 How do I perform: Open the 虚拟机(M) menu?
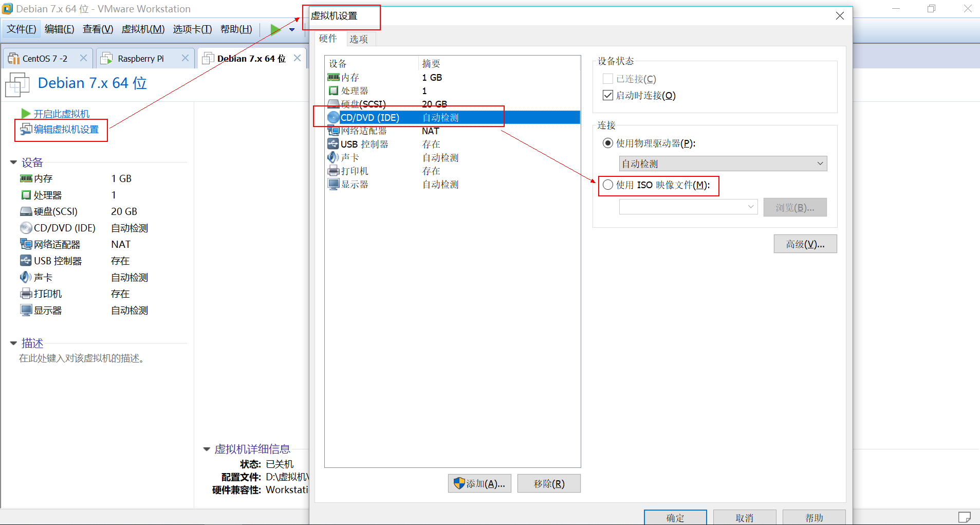tap(143, 29)
